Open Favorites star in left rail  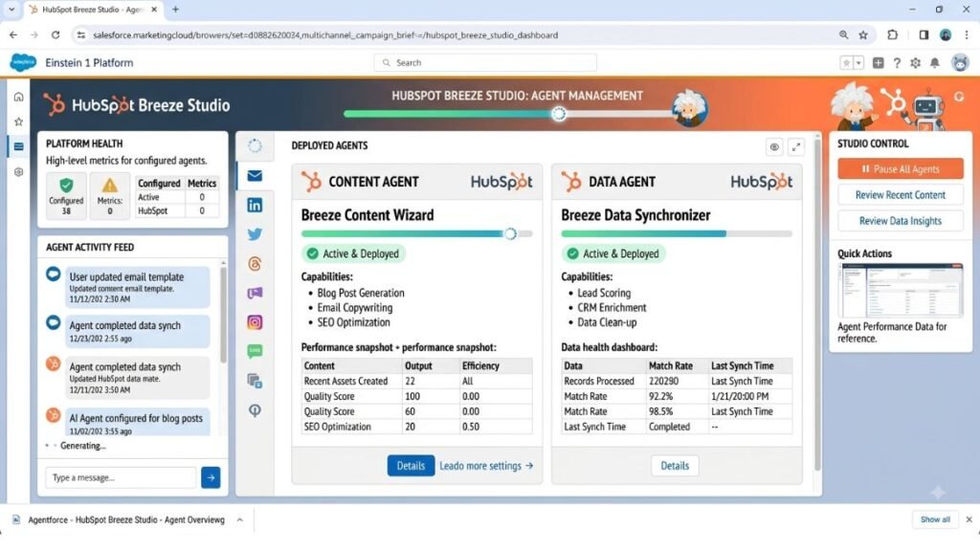coord(19,121)
